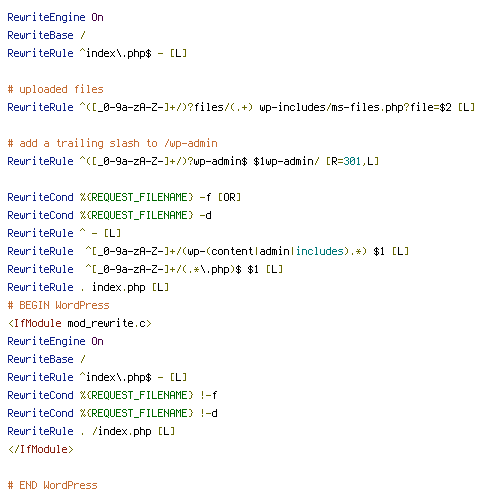Click the rule matching .*\.php files
Image resolution: width=484 pixels, height=502 pixels.
(x=145, y=269)
